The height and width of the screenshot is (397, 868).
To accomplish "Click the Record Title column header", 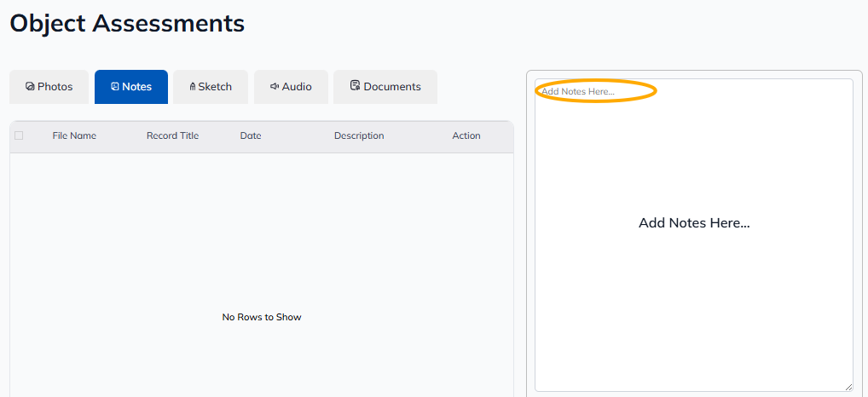I will [172, 135].
